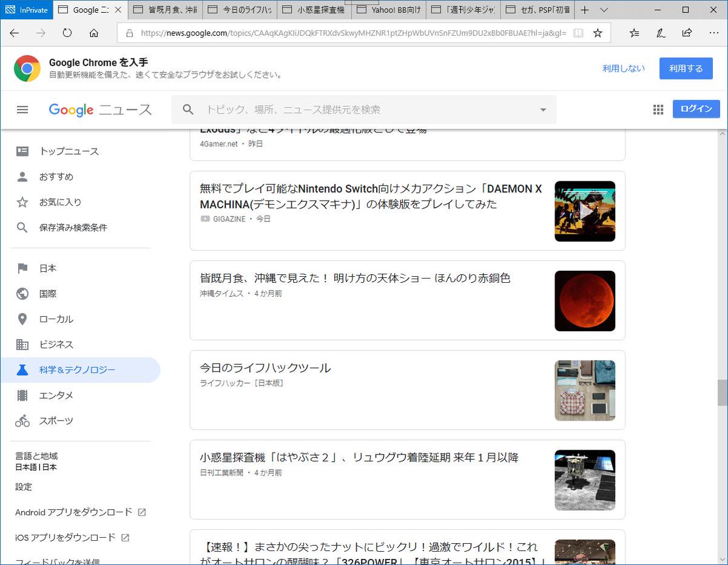Image resolution: width=728 pixels, height=565 pixels.
Task: Switch to 今日のライフハック tab
Action: coord(240,10)
